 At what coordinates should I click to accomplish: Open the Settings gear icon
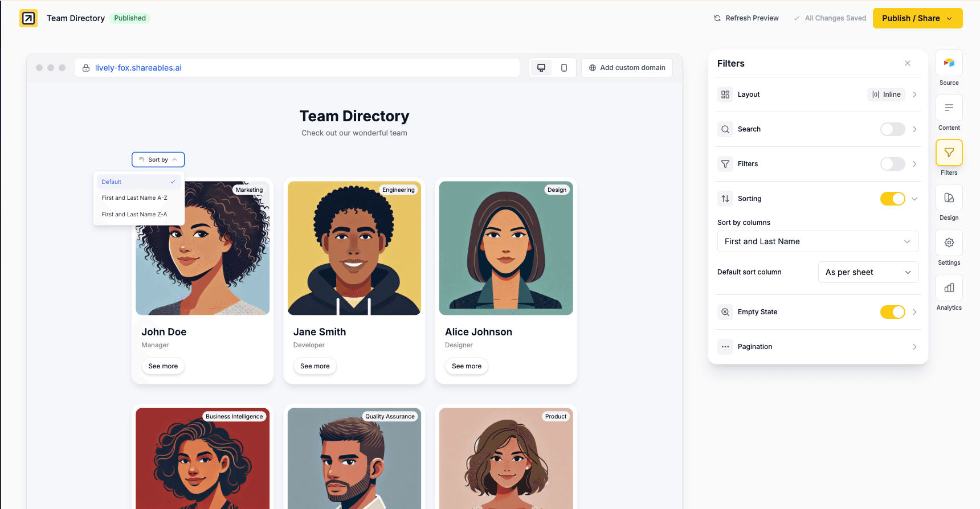(x=949, y=243)
